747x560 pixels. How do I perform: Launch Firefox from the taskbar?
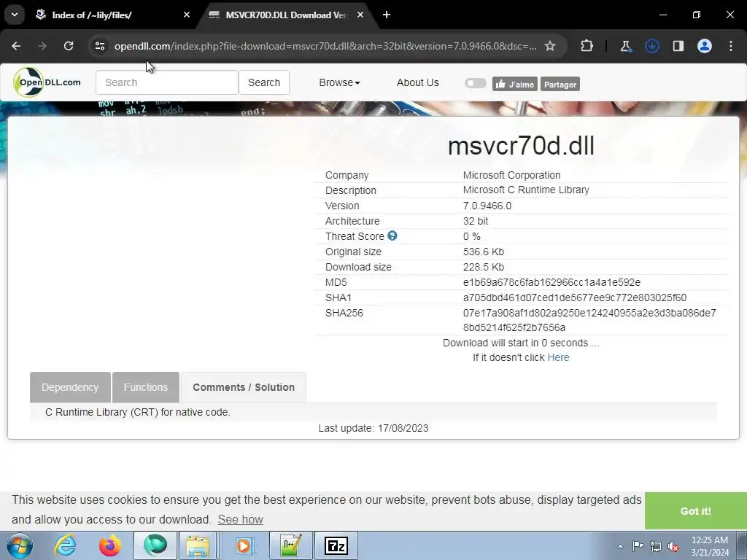point(110,545)
